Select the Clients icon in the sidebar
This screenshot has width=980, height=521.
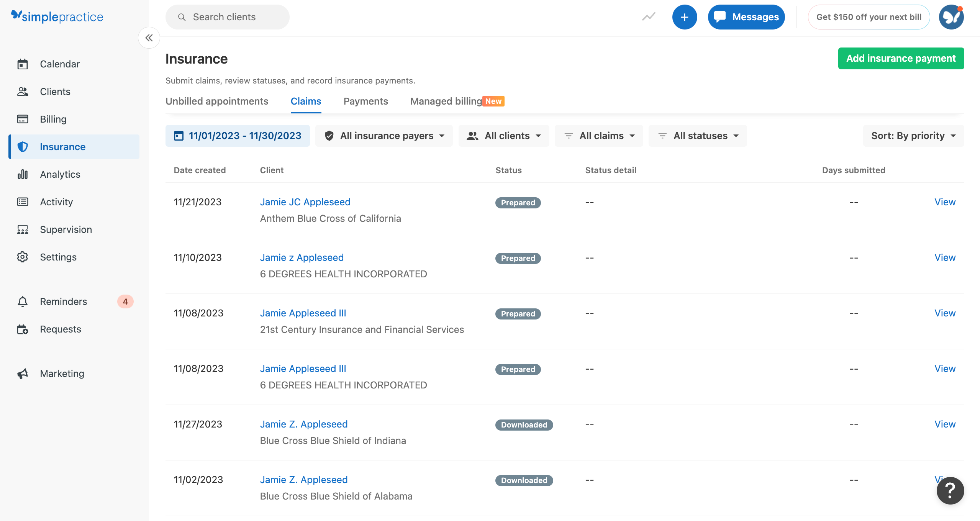click(23, 92)
